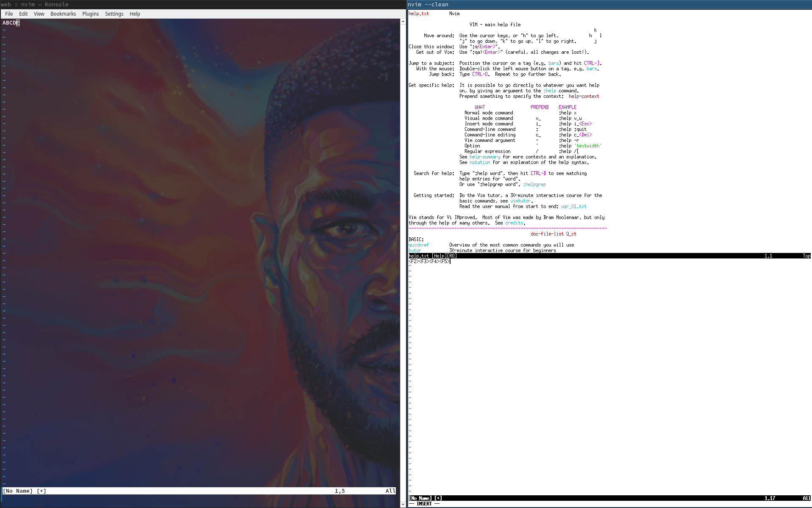Click the notation help link
This screenshot has width=812, height=508.
(479, 162)
